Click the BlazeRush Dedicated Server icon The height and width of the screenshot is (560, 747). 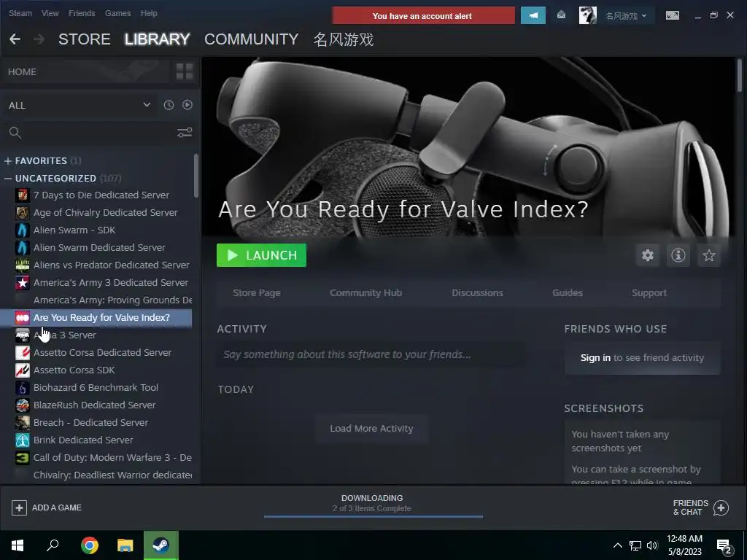pyautogui.click(x=23, y=405)
